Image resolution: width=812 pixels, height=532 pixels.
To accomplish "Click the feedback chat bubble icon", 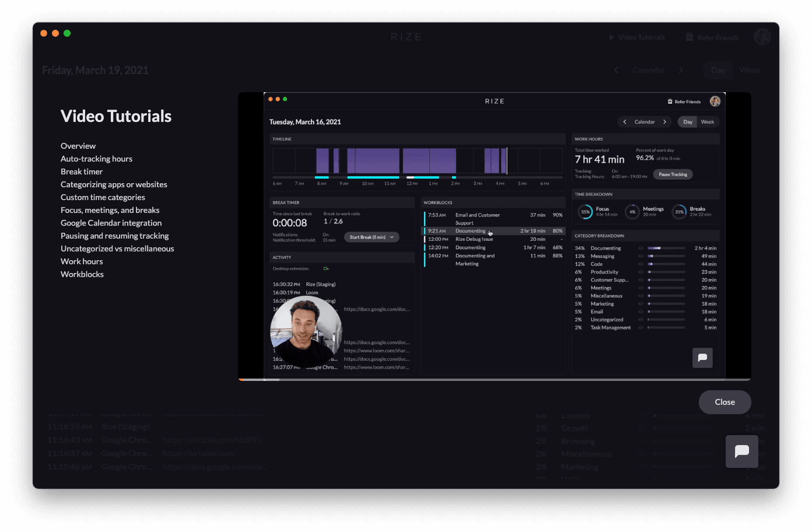I will click(741, 451).
